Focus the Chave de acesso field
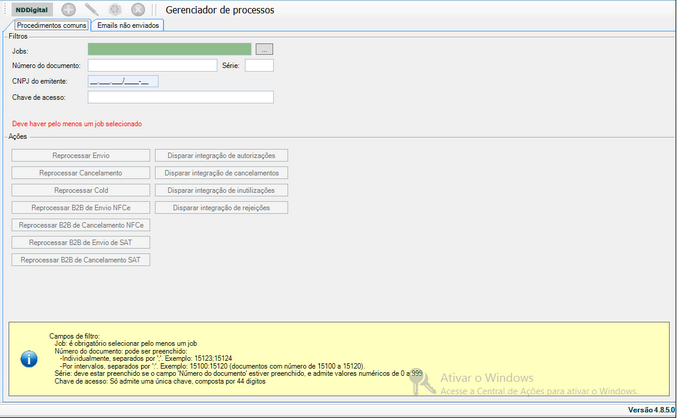Image resolution: width=677 pixels, height=418 pixels. (180, 97)
